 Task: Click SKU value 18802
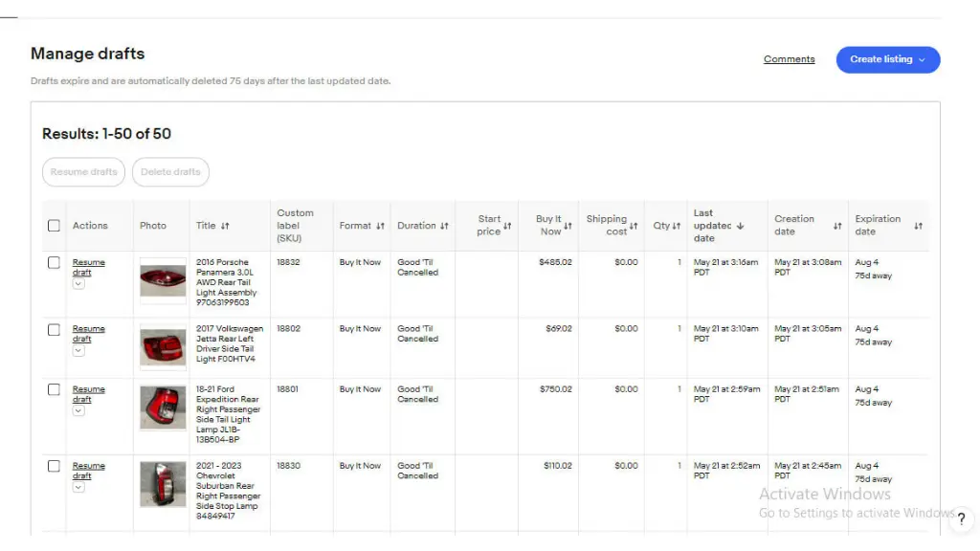tap(288, 329)
